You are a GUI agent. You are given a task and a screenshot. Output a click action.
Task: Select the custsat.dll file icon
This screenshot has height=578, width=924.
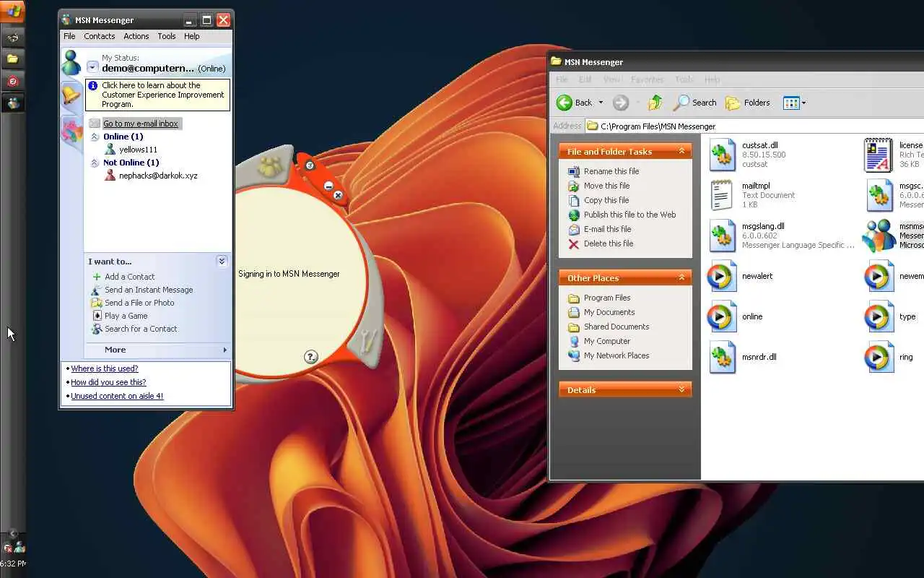coord(723,155)
